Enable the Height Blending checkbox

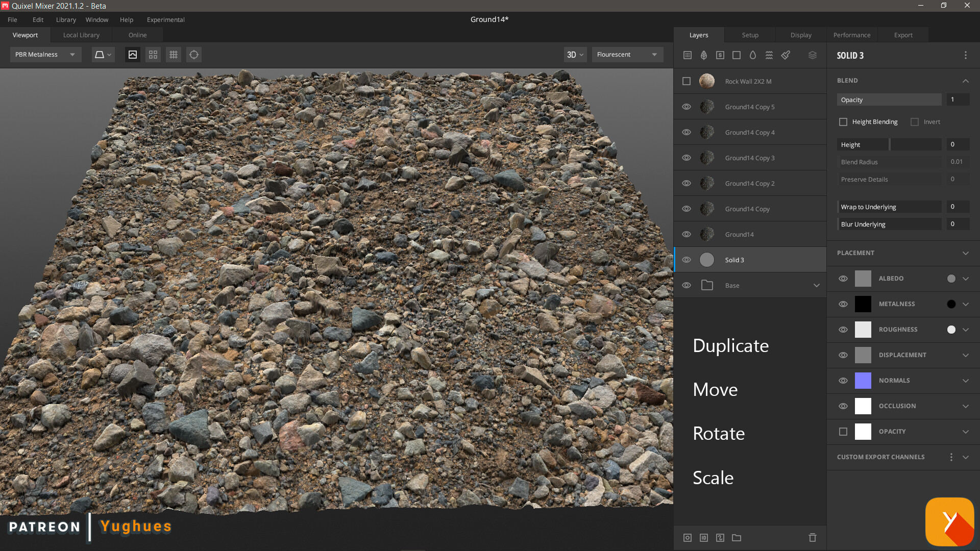pos(843,121)
